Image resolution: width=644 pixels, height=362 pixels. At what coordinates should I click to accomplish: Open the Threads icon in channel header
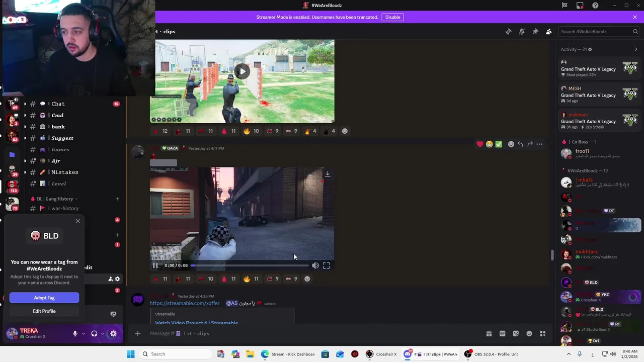pos(508,31)
